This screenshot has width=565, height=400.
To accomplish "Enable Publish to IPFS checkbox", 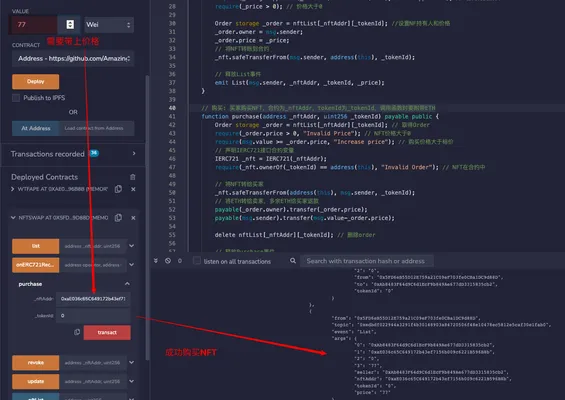I will tap(16, 98).
